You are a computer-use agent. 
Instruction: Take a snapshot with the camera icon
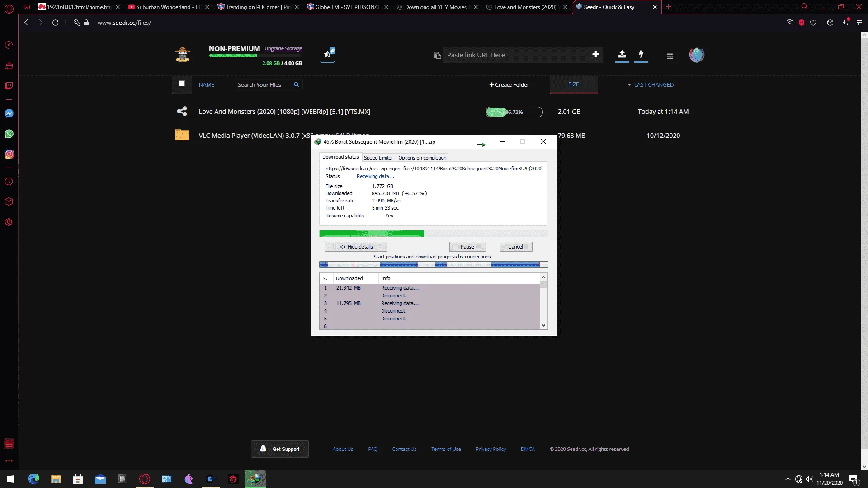point(790,23)
